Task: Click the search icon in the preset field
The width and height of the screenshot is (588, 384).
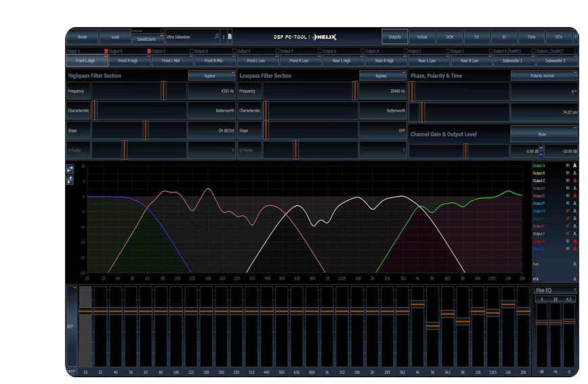Action: [217, 37]
